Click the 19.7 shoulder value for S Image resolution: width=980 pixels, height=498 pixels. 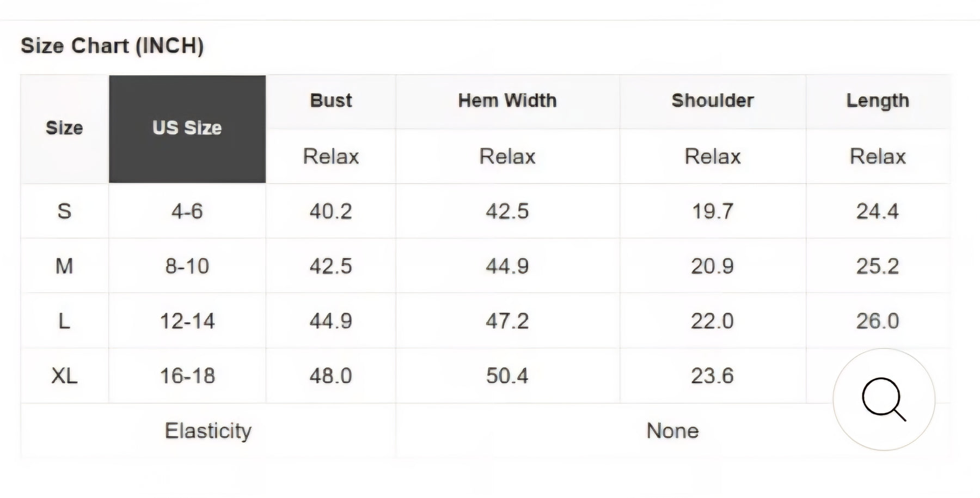coord(712,211)
